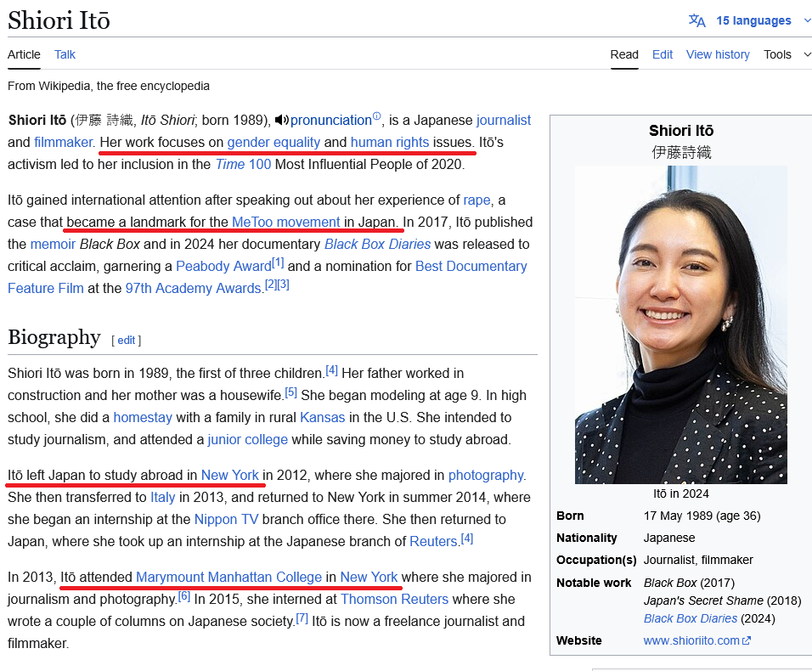Edit the Biography section
The image size is (812, 671).
pyautogui.click(x=126, y=340)
